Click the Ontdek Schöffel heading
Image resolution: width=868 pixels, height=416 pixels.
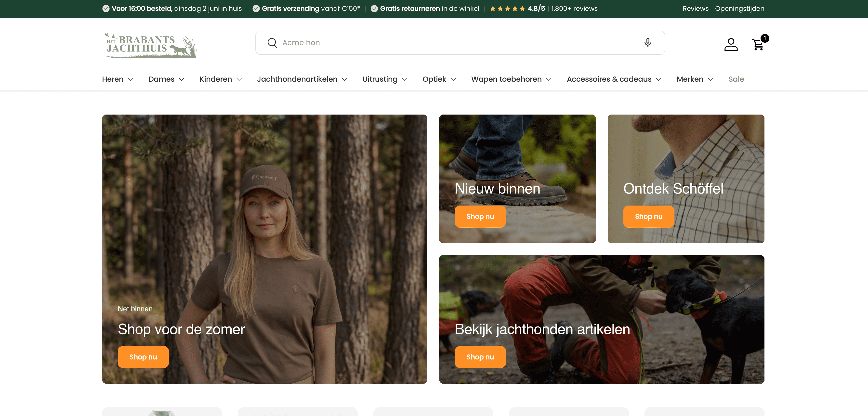(673, 189)
